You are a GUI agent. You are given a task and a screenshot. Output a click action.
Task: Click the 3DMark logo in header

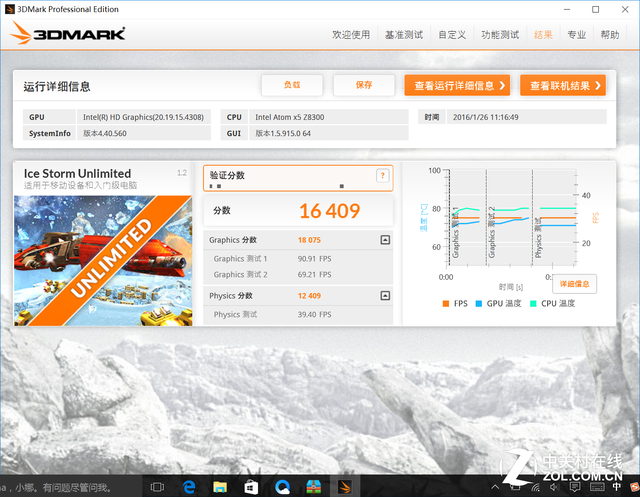coord(70,35)
